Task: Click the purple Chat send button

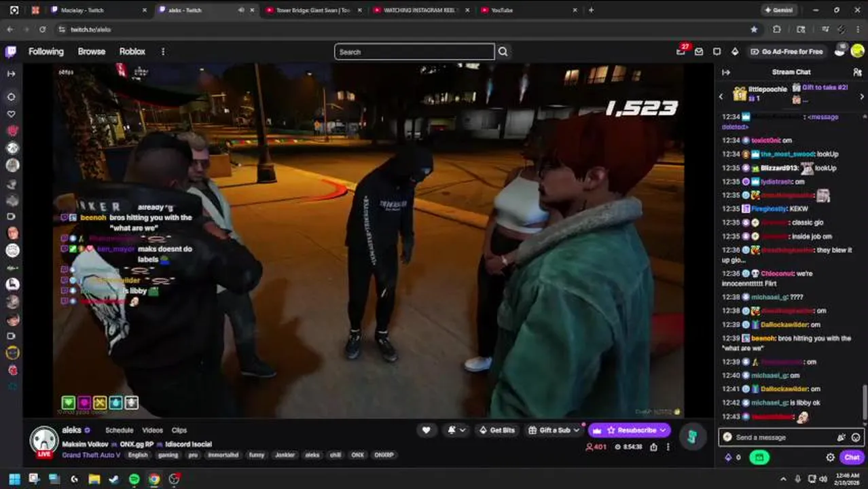Action: coord(852,458)
